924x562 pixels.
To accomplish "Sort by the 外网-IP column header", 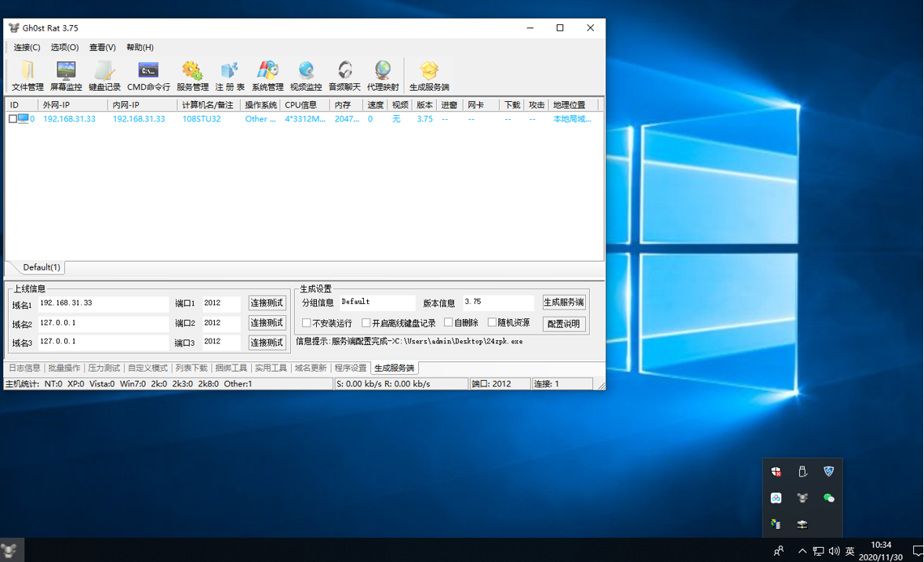I will point(73,105).
